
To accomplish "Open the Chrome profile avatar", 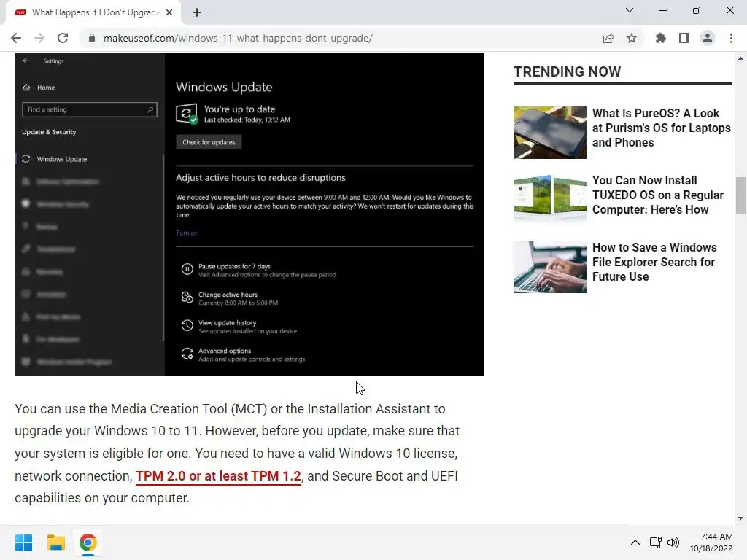I will (x=708, y=38).
